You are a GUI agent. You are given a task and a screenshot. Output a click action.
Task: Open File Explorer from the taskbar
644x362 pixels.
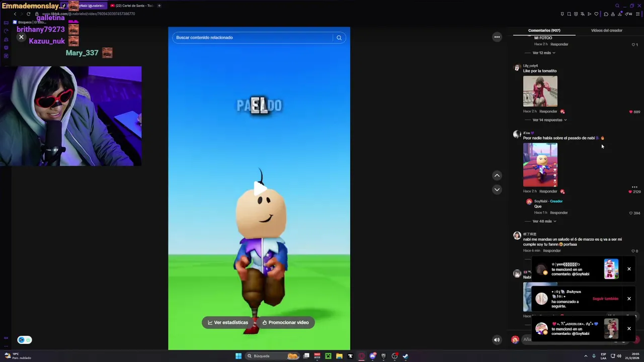[339, 356]
